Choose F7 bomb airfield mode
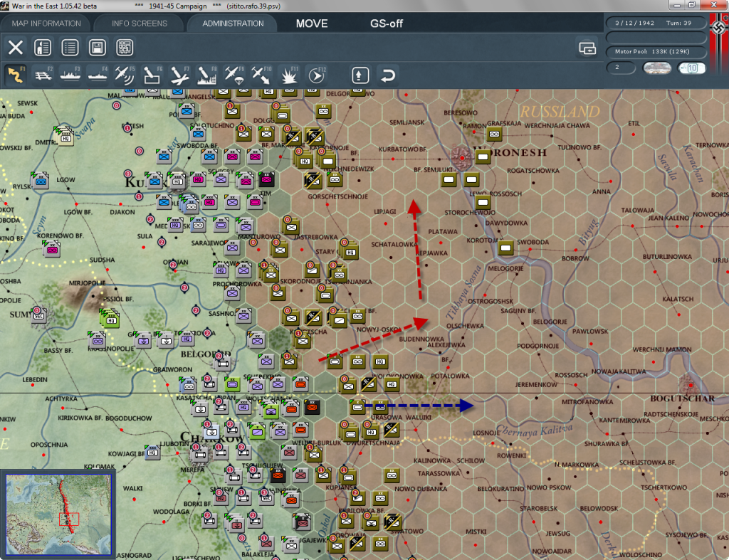 pos(179,75)
